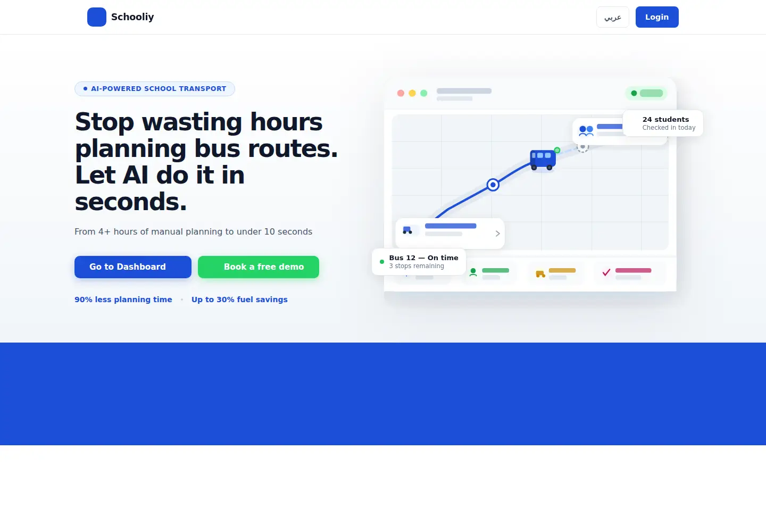Screen dimensions: 766x532
Task: Click the 'From 4+ hours of manual planning' subtitle
Action: click(x=194, y=232)
